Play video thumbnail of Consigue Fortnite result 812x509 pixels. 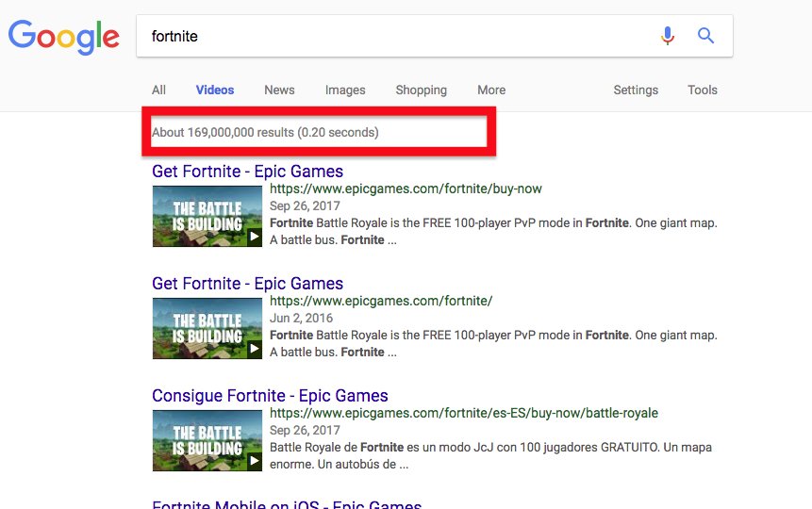point(207,440)
